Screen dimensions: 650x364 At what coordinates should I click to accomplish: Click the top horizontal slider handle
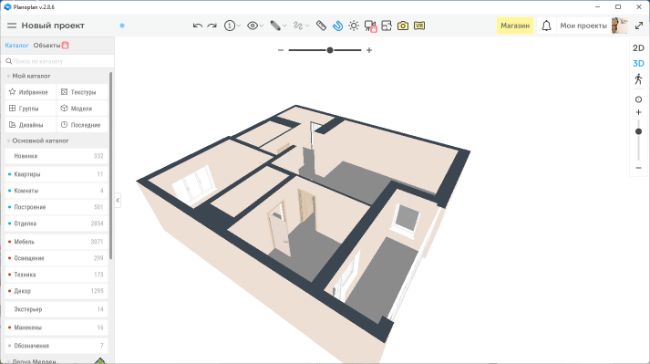[x=330, y=50]
